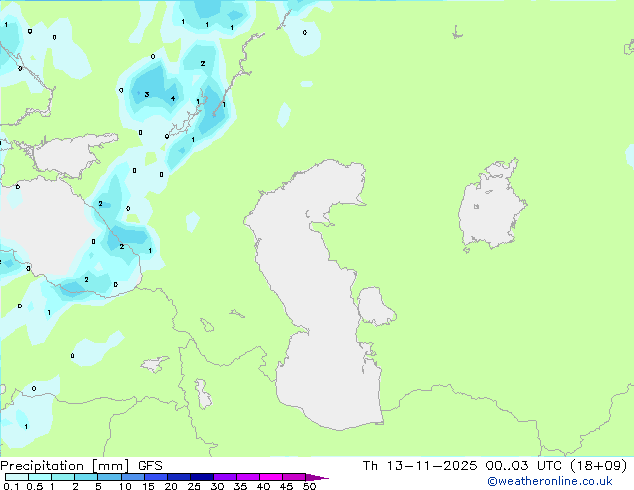Click the legend scale label "0.1"
Screen dimensions: 634x490
[11, 486]
